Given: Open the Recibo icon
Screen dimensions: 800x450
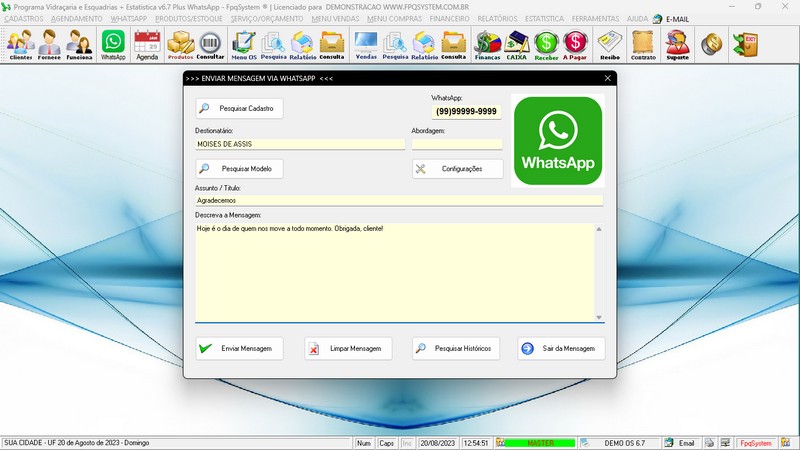Looking at the screenshot, I should [x=610, y=45].
